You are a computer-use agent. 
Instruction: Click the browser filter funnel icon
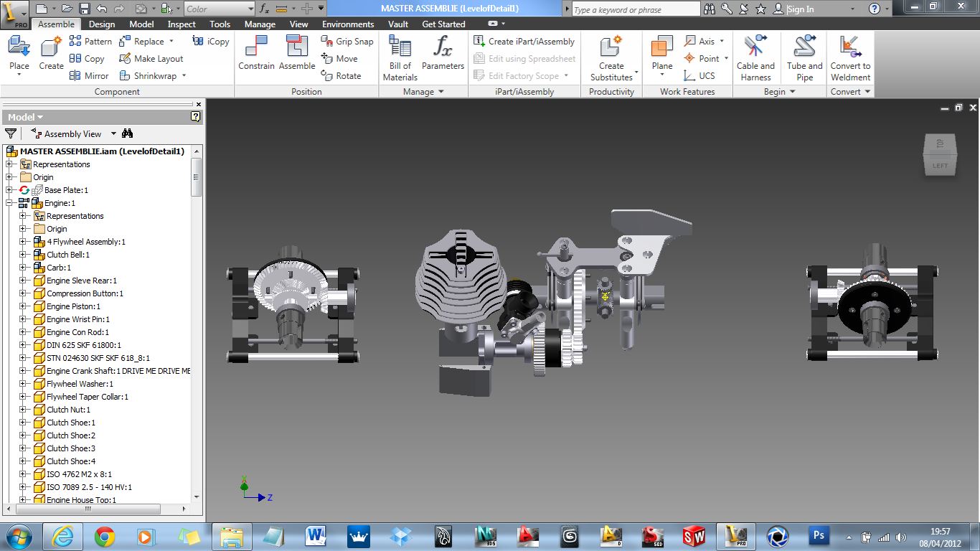(x=11, y=133)
